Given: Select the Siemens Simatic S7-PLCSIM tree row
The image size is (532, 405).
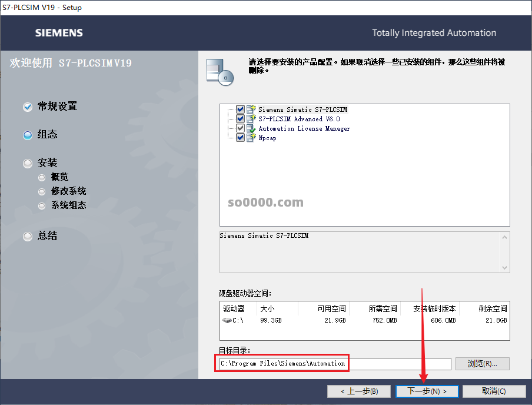Looking at the screenshot, I should (302, 109).
